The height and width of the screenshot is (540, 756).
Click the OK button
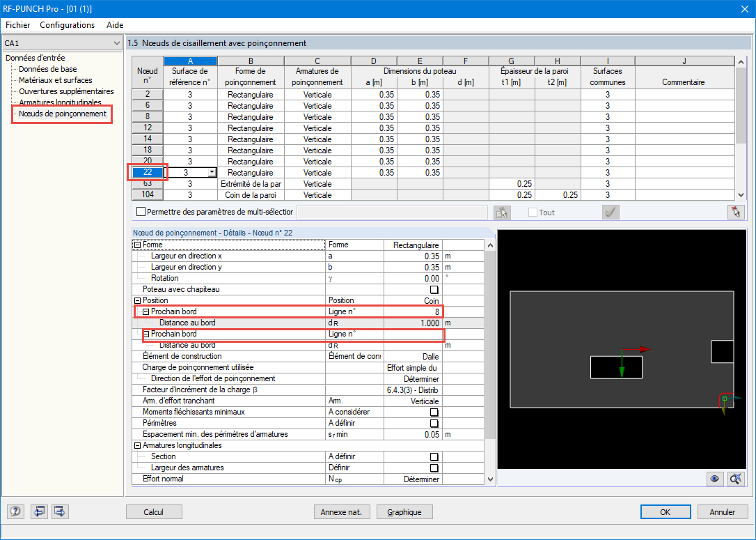[x=665, y=511]
